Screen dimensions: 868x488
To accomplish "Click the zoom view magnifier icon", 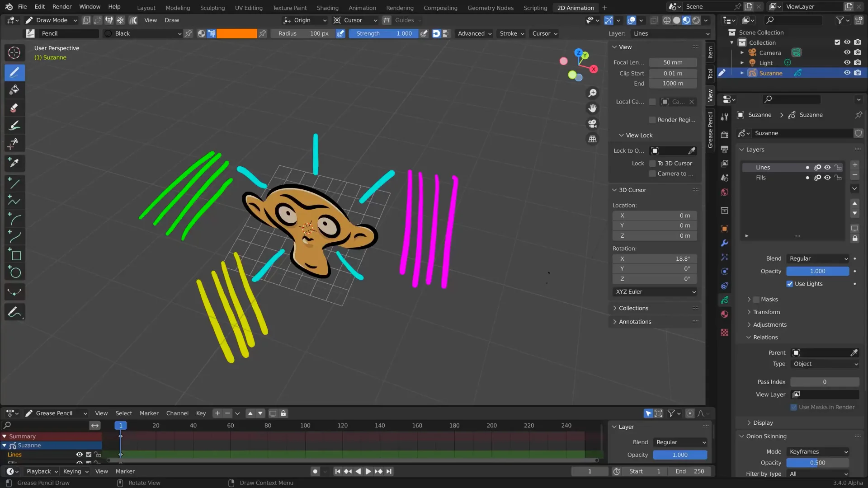I will click(x=592, y=93).
